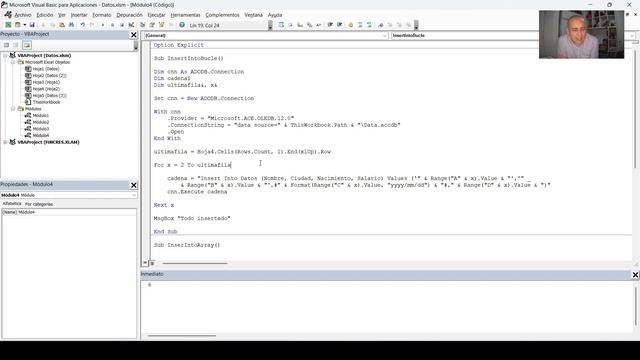Collapse the Módulos folder
The image size is (640, 360).
click(13, 109)
